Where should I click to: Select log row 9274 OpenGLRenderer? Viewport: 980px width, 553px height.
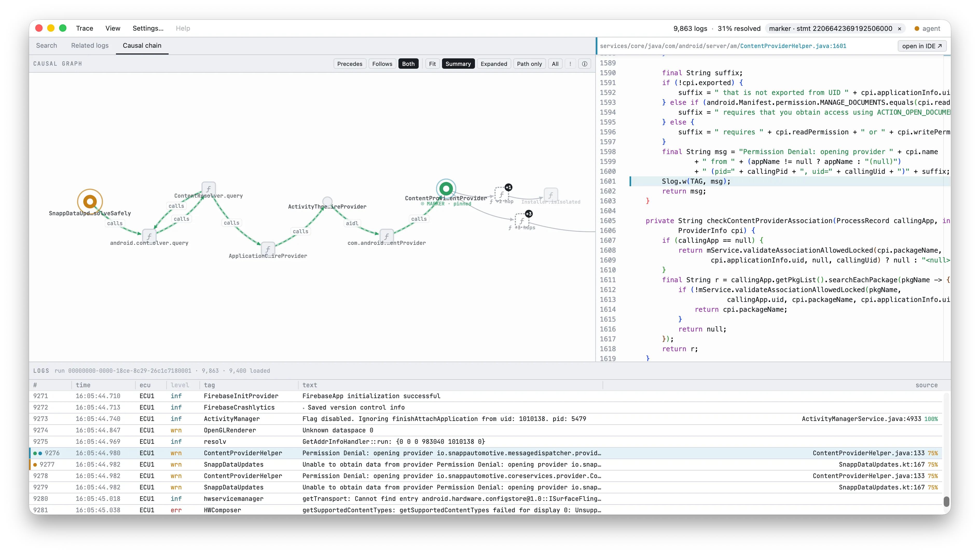click(486, 430)
